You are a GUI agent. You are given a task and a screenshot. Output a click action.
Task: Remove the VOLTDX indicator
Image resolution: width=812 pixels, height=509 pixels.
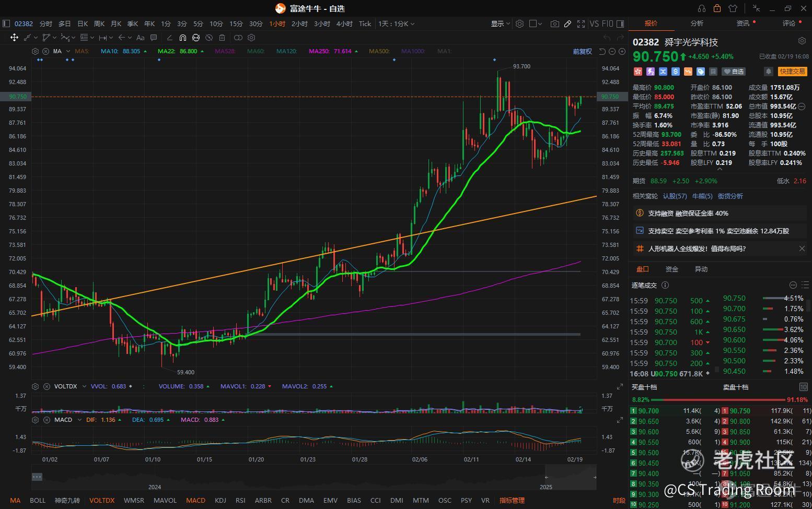point(46,386)
